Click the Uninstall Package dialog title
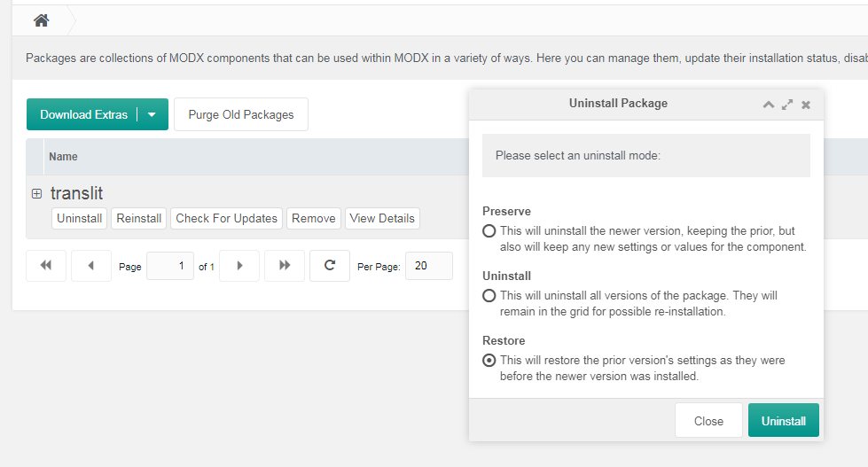The width and height of the screenshot is (868, 467). [618, 104]
